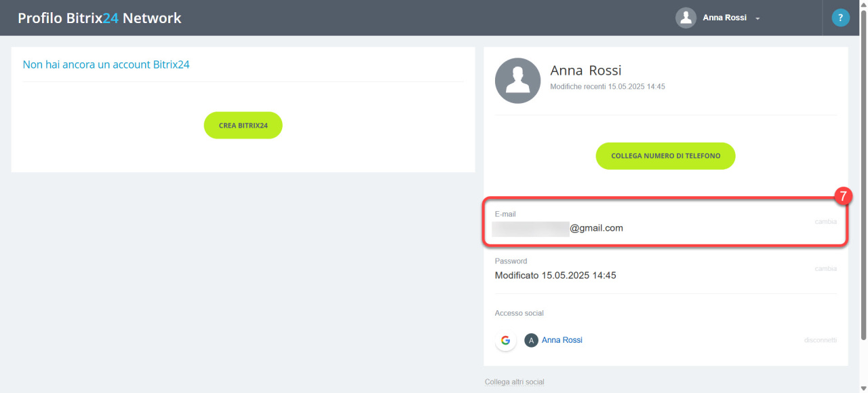Click COLLEGA NUMERO DI TELEFONO button
This screenshot has height=393, width=868.
[665, 156]
